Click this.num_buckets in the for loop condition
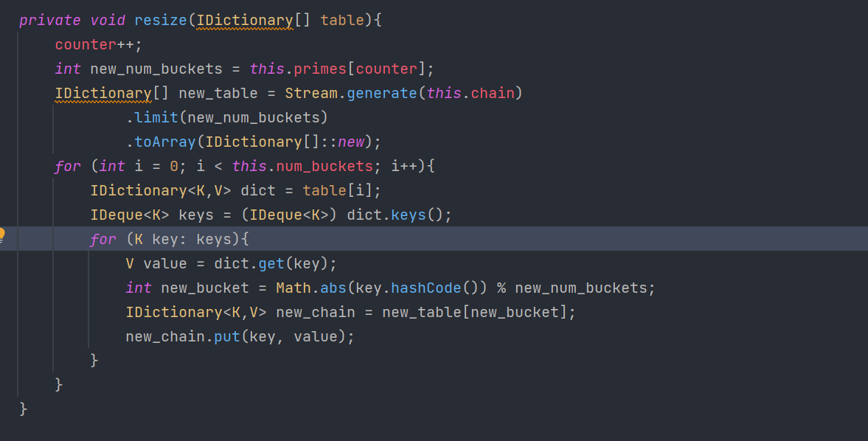 (x=302, y=167)
